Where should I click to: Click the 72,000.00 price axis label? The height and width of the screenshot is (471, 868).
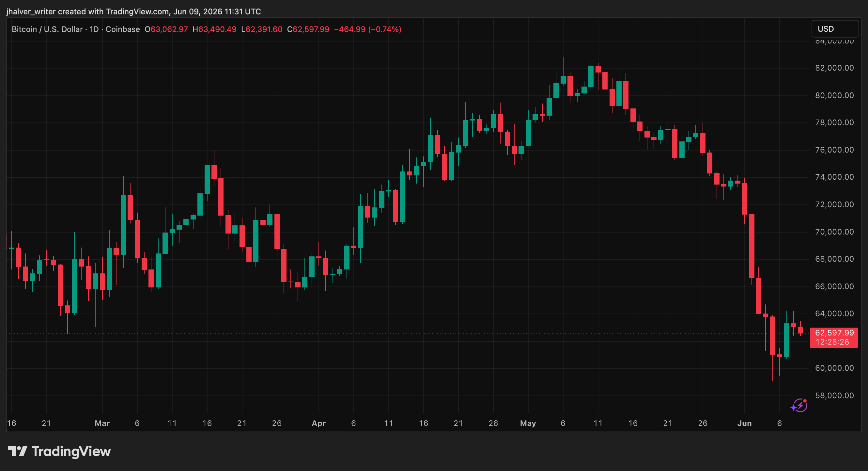point(834,204)
